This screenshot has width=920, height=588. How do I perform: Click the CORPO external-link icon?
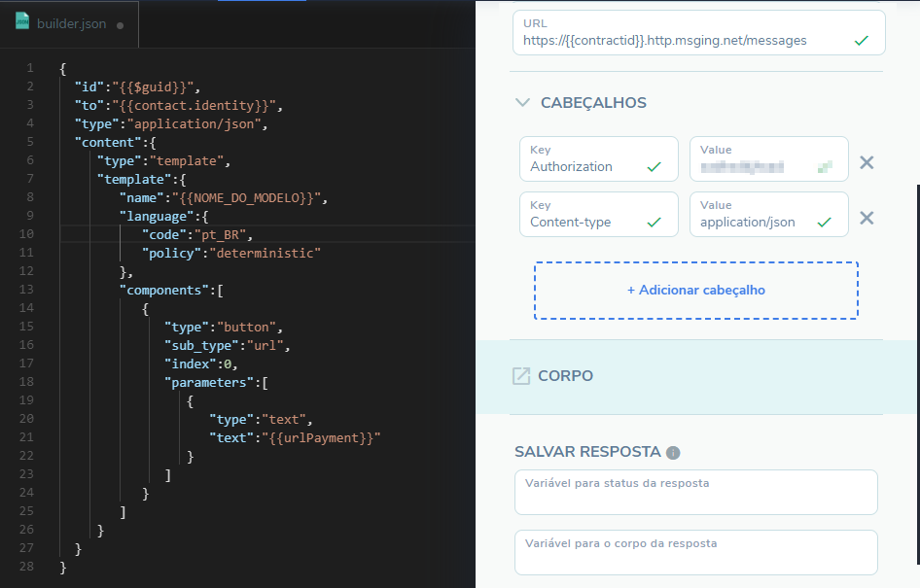pos(521,376)
